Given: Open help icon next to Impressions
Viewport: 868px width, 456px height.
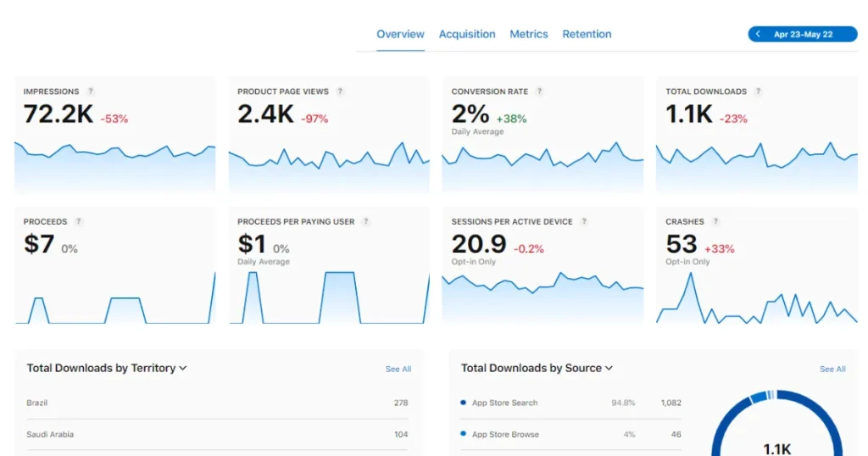Looking at the screenshot, I should pyautogui.click(x=90, y=92).
